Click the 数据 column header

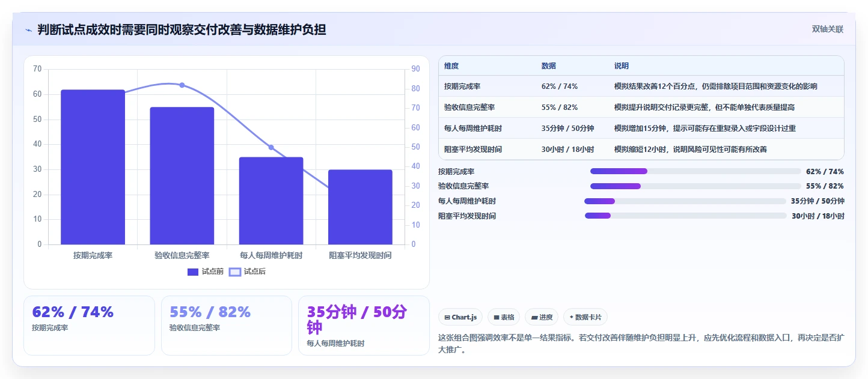(x=549, y=66)
